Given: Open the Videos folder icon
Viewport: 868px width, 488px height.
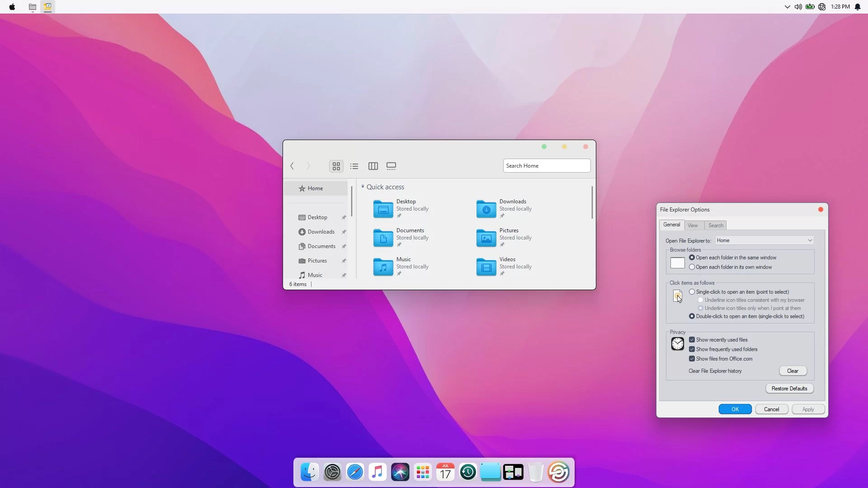Looking at the screenshot, I should point(486,267).
